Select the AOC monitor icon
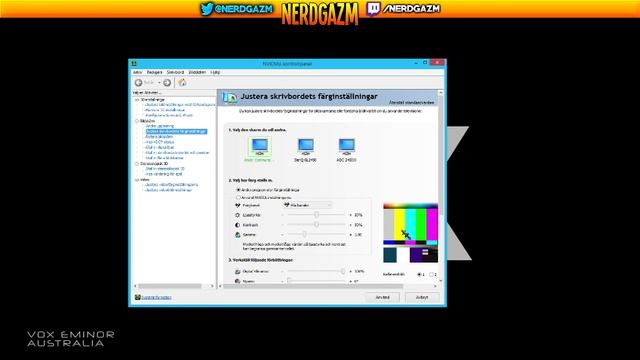This screenshot has height=360, width=640. 346,146
